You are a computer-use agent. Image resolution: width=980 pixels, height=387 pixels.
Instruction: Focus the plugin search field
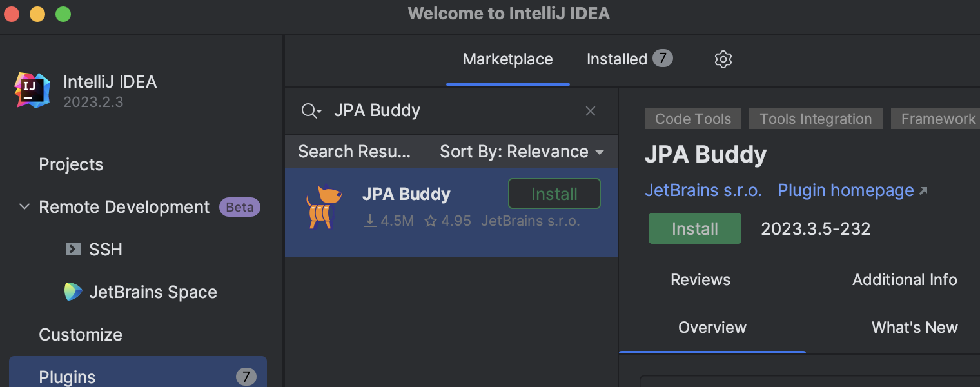(451, 111)
